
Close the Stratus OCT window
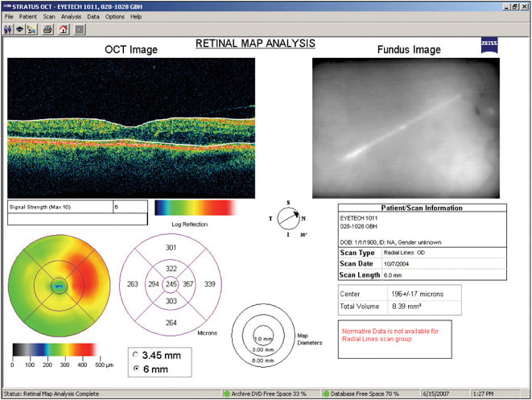click(x=524, y=6)
